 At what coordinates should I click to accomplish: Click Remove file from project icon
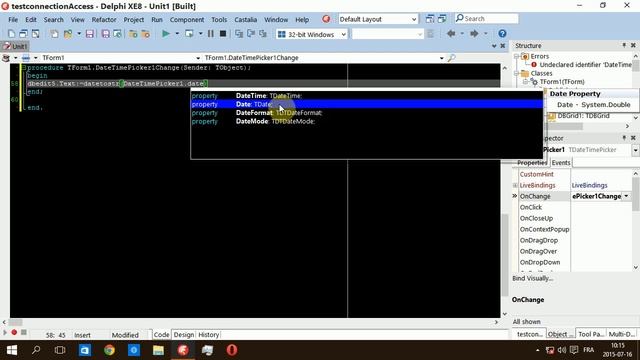click(146, 34)
